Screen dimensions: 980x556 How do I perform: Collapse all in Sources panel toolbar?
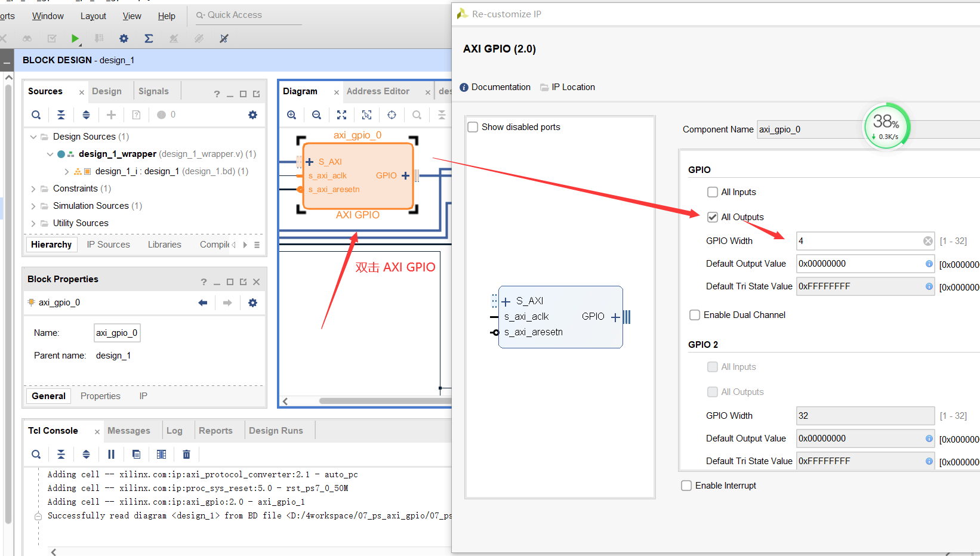[61, 115]
